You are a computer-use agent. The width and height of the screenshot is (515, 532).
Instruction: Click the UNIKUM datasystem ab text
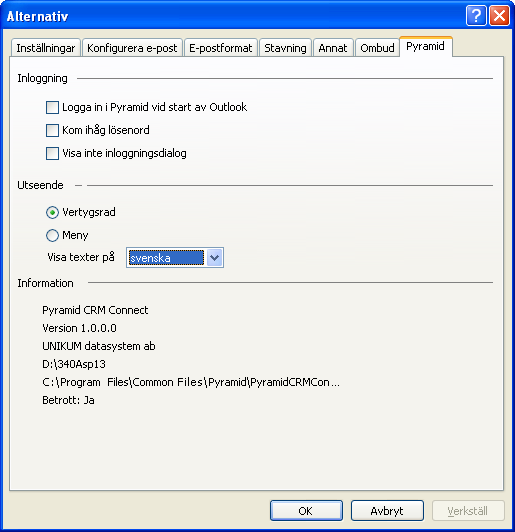tap(99, 346)
